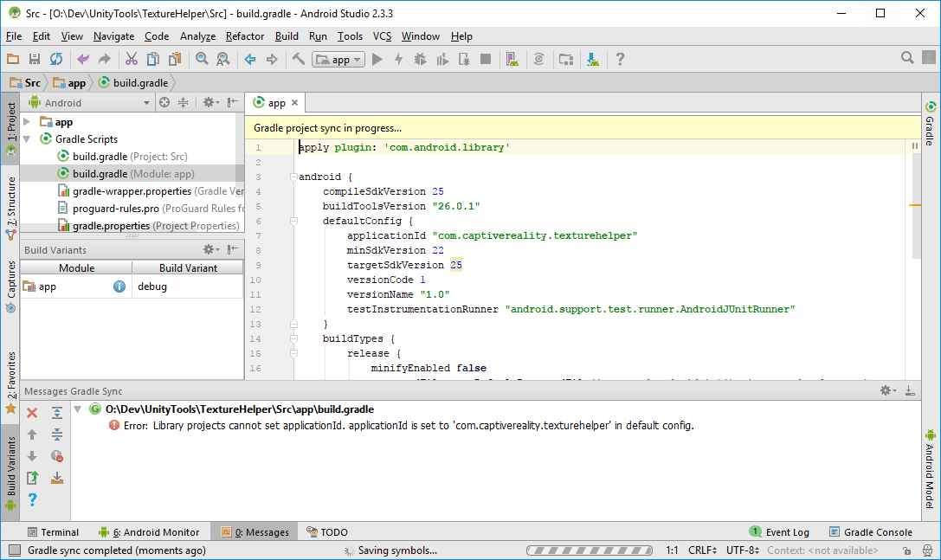Open the 6: Android Monitor panel
Viewport: 941px width, 560px height.
point(149,532)
